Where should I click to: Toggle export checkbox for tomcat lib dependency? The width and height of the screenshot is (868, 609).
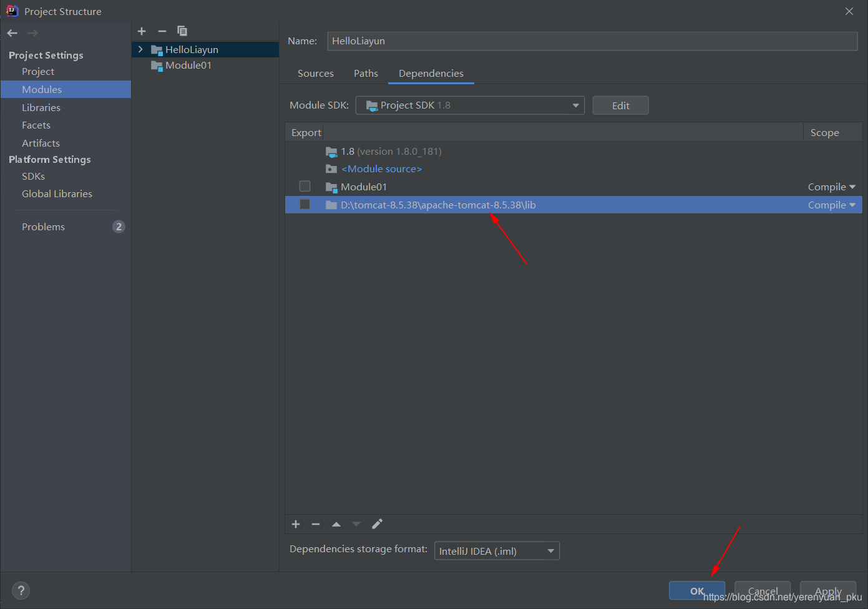point(305,204)
